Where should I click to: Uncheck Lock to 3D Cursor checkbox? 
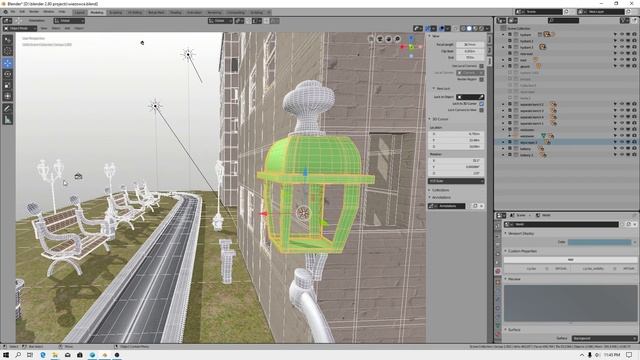pyautogui.click(x=482, y=104)
